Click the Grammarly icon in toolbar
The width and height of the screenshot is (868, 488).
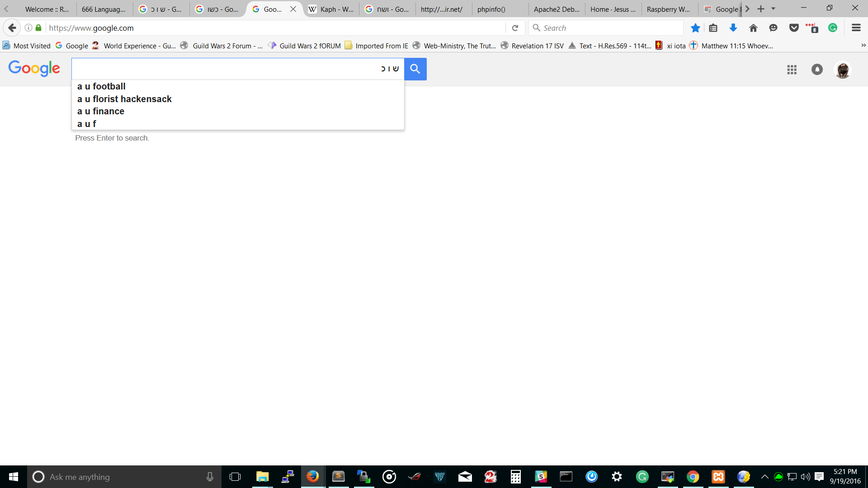833,28
